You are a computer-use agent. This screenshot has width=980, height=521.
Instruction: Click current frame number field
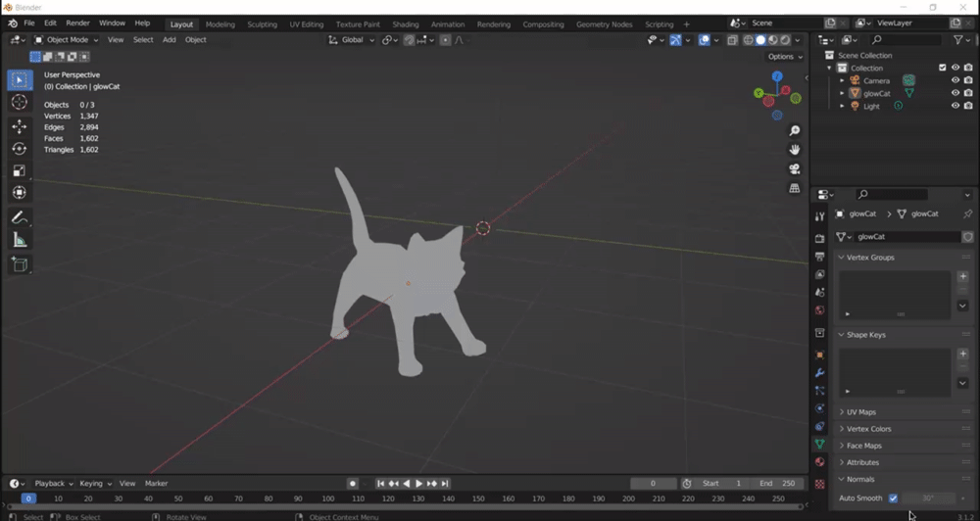pos(653,484)
